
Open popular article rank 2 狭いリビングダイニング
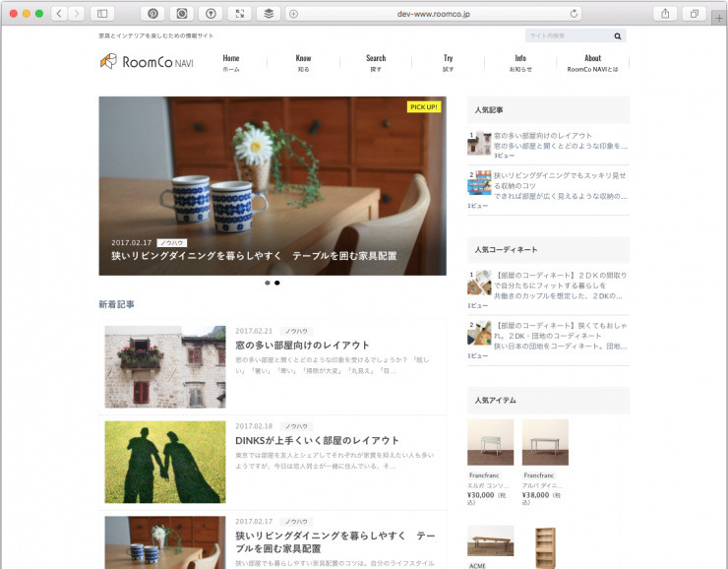point(560,181)
